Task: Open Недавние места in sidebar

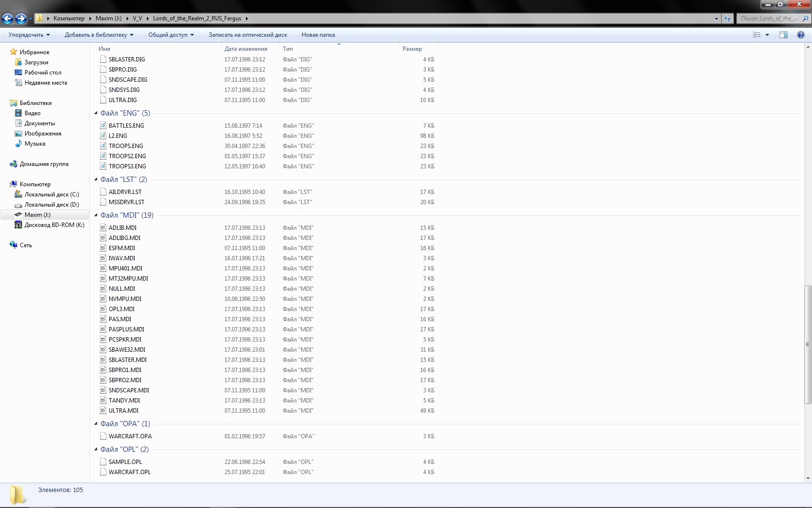Action: (45, 83)
